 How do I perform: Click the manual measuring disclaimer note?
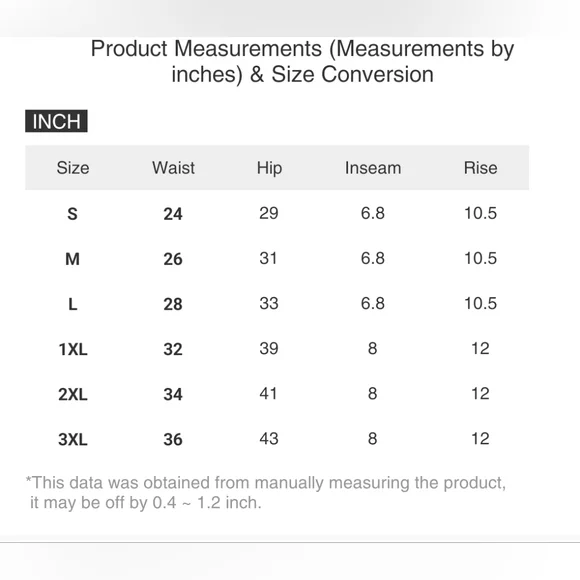(x=266, y=493)
